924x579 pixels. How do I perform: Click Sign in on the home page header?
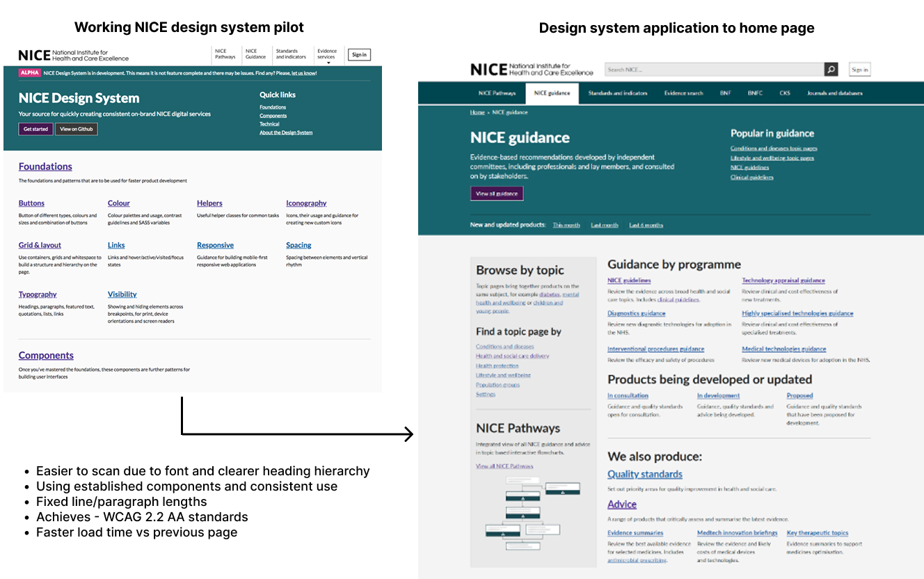859,70
